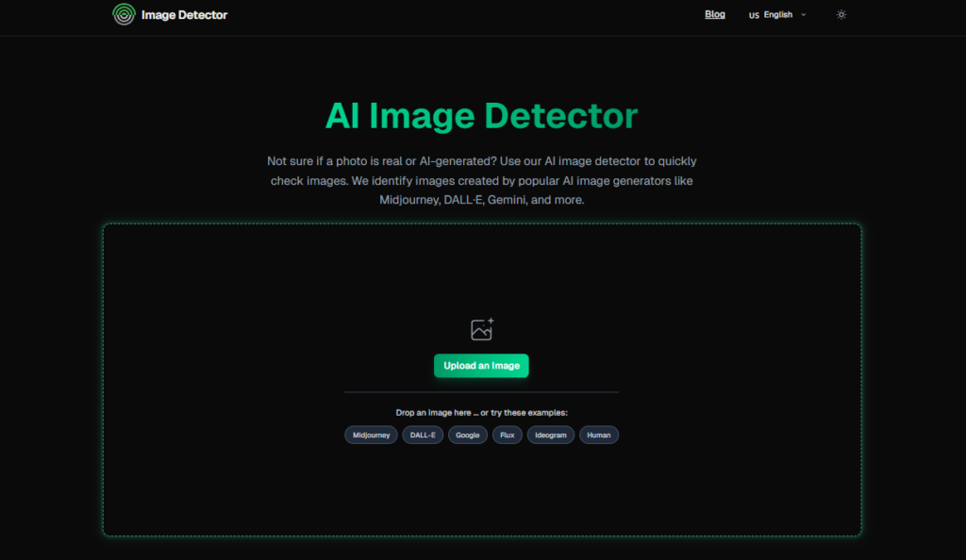Click the Image Detector brand name
The image size is (966, 560).
click(184, 15)
